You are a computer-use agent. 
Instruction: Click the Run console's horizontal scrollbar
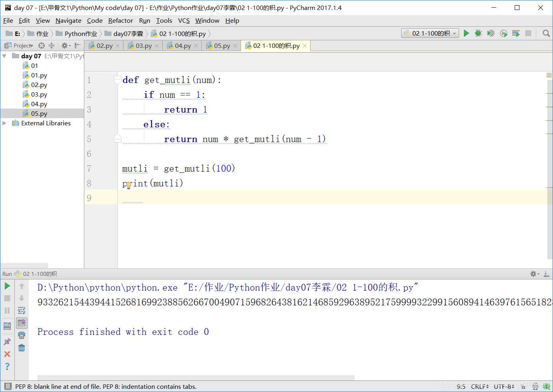[196, 378]
